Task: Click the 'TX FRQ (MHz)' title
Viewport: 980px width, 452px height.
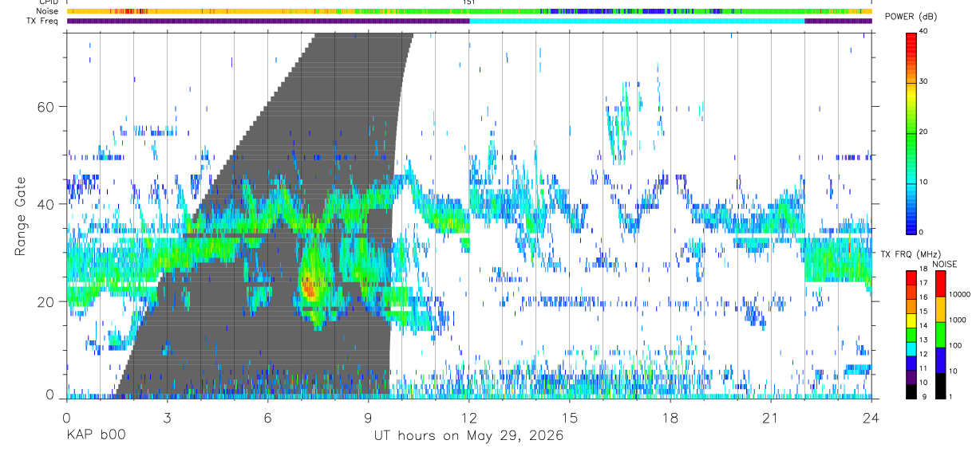Action: pos(912,254)
